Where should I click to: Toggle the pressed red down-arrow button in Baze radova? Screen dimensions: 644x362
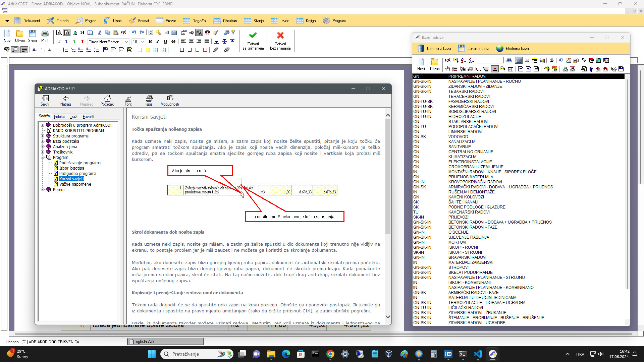point(495,69)
